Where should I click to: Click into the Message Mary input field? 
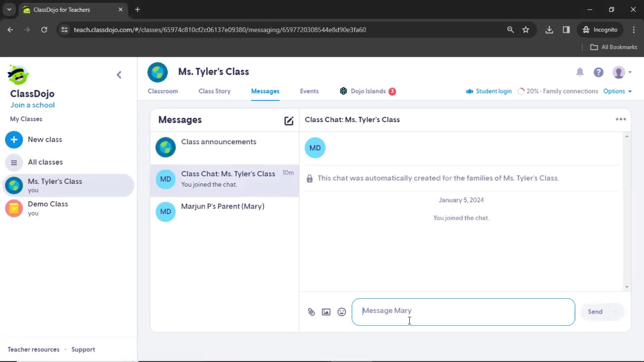463,312
